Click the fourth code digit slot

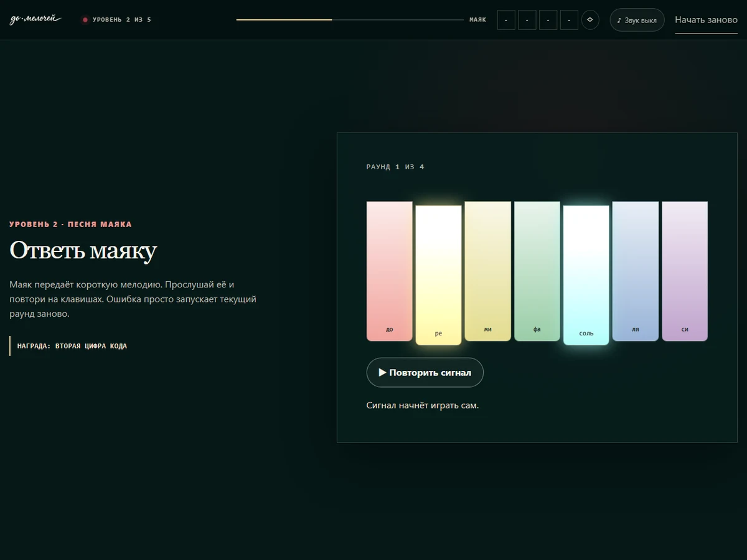[570, 20]
